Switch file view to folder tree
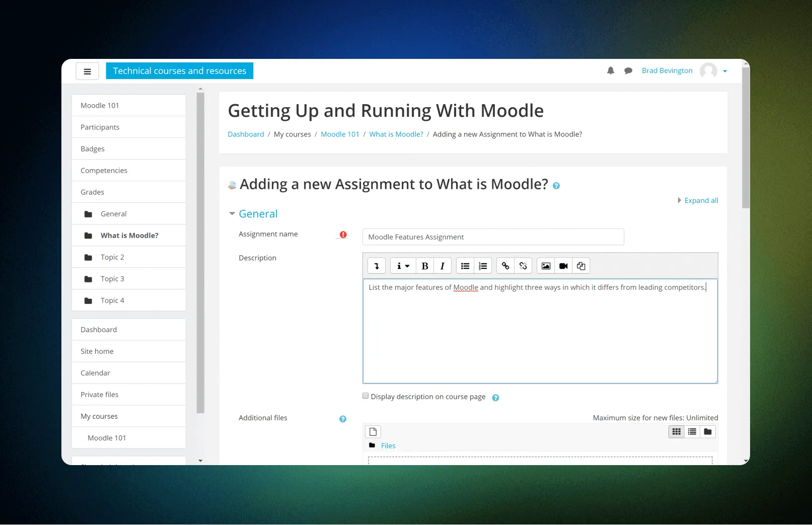 click(x=708, y=432)
